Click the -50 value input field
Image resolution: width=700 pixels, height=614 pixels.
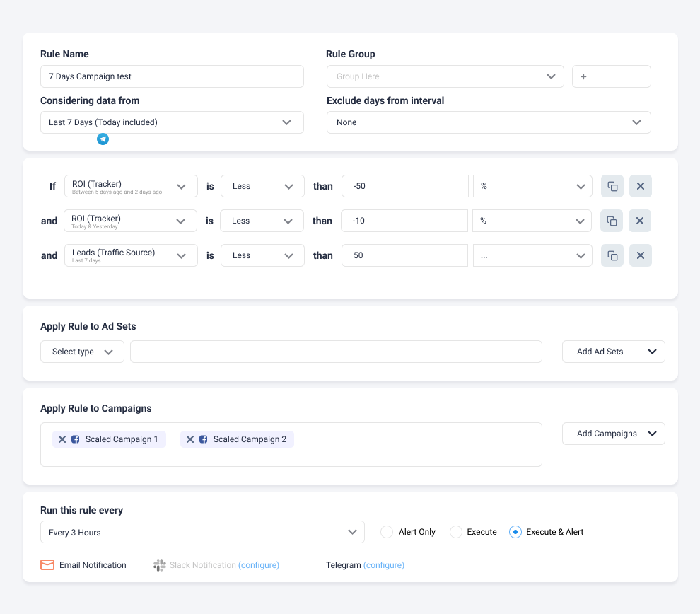(405, 186)
